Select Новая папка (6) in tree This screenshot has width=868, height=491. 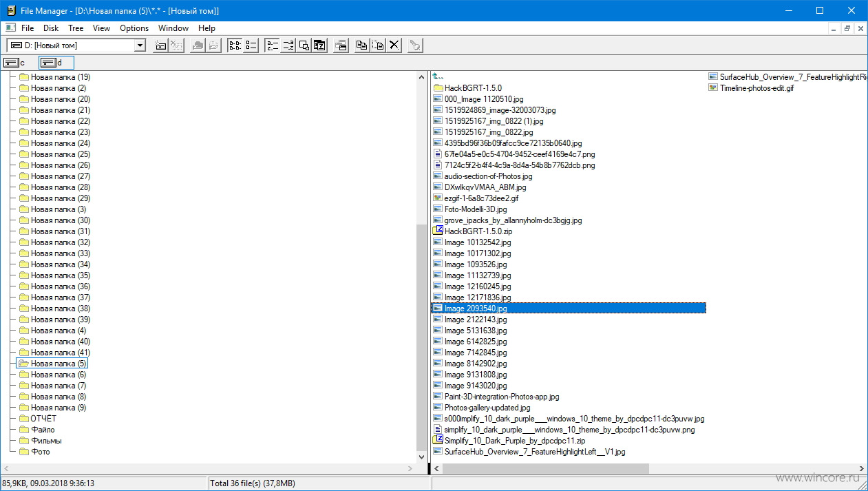click(x=58, y=375)
